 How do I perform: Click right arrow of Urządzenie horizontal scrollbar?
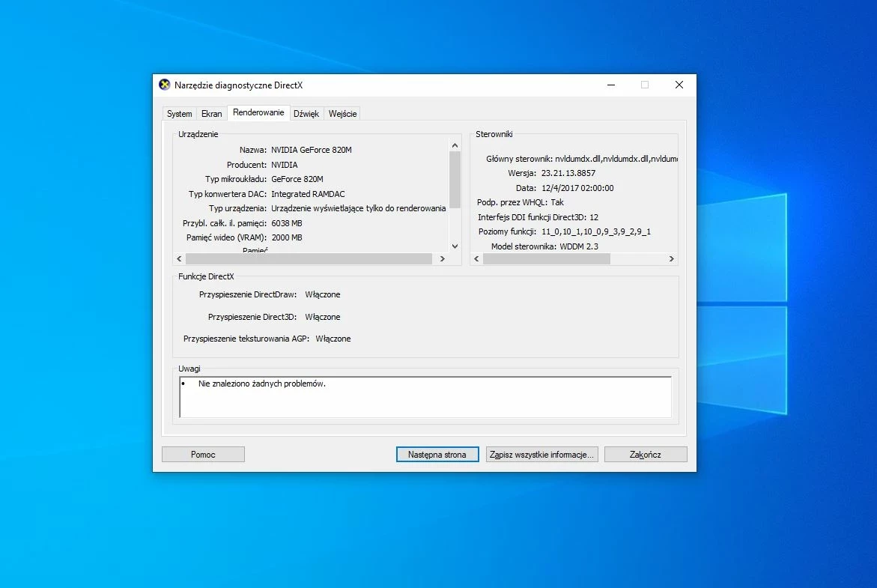(443, 258)
